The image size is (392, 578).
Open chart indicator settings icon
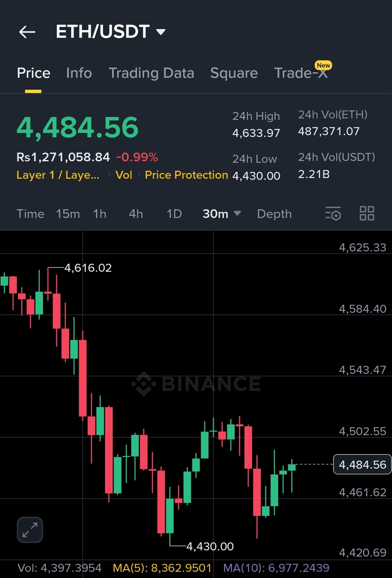point(333,214)
